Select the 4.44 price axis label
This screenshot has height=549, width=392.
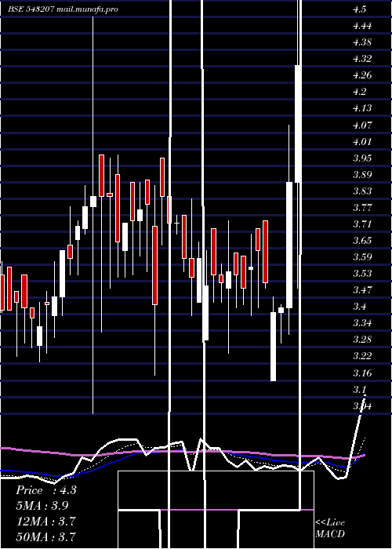click(362, 26)
